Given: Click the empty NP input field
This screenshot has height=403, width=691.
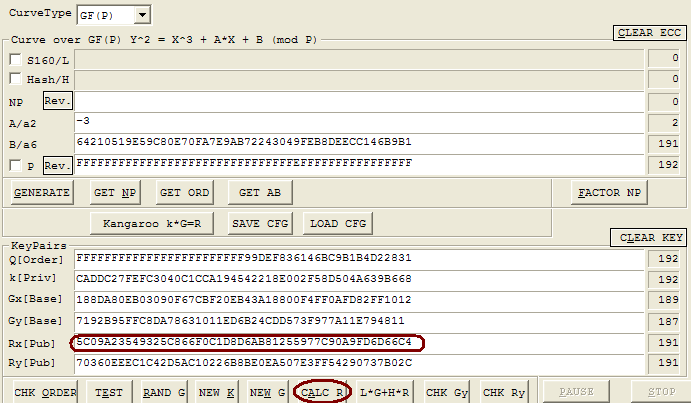Looking at the screenshot, I should coord(359,101).
